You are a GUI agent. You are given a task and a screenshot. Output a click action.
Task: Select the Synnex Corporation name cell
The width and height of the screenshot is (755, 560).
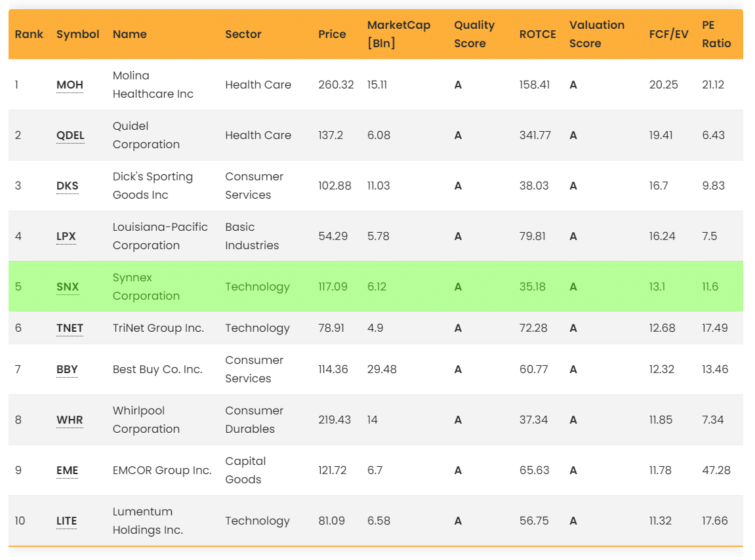coord(146,287)
